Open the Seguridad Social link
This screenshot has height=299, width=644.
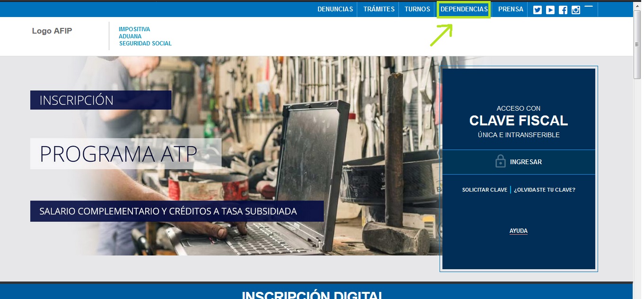tap(145, 44)
